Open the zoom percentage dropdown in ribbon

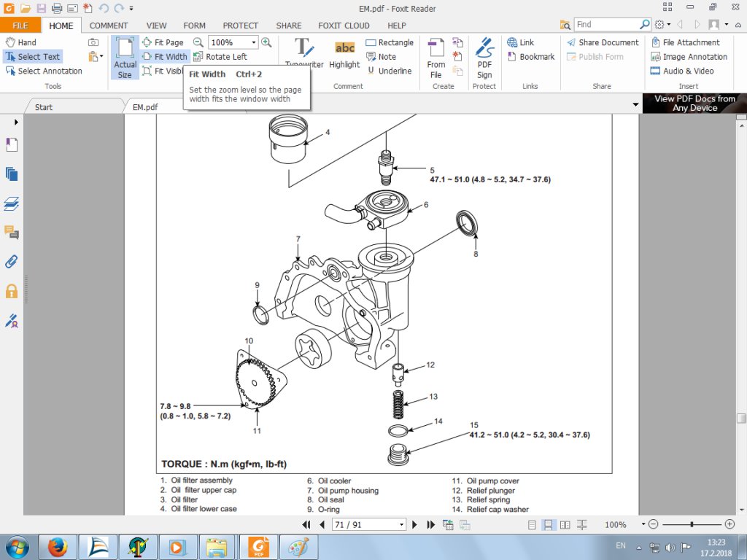(x=254, y=42)
